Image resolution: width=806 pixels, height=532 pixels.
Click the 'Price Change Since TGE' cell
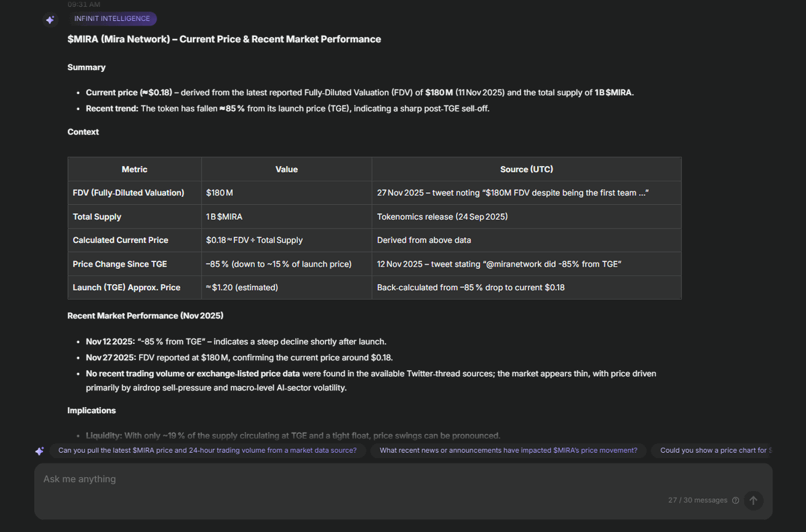tap(134, 263)
